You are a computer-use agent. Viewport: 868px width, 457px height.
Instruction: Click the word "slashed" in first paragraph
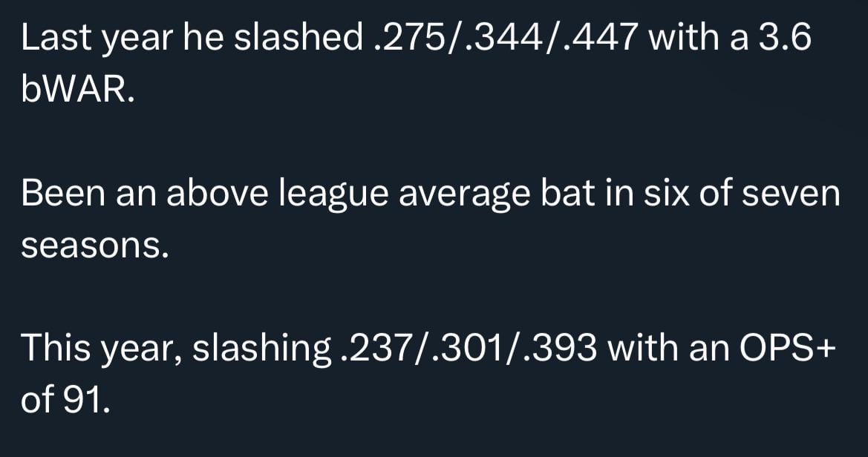(297, 40)
